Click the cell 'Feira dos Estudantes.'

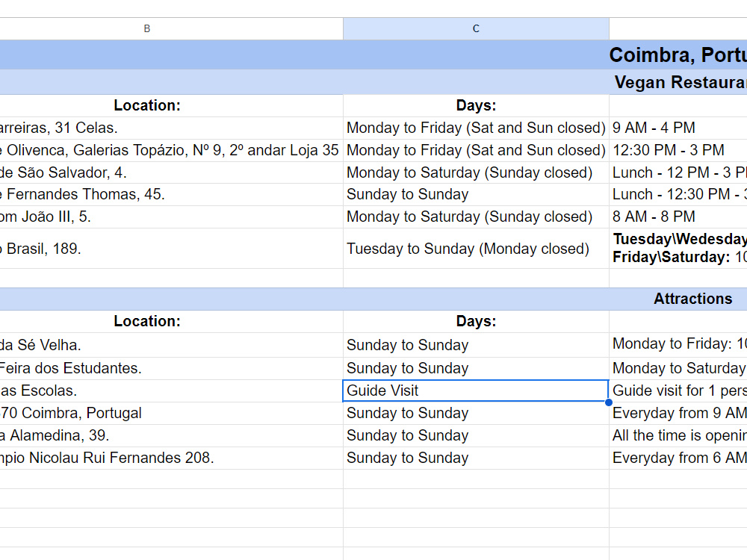coord(171,368)
